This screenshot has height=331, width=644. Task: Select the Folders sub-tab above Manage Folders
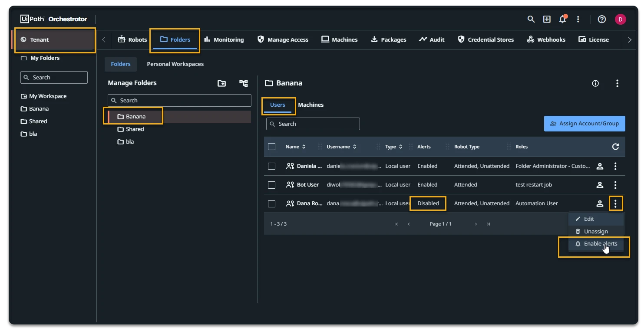[x=121, y=64]
